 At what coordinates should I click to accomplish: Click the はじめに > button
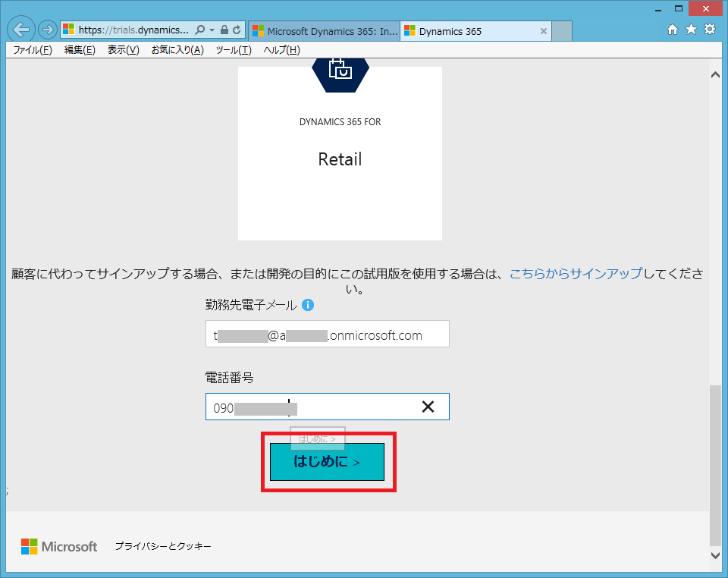(328, 462)
